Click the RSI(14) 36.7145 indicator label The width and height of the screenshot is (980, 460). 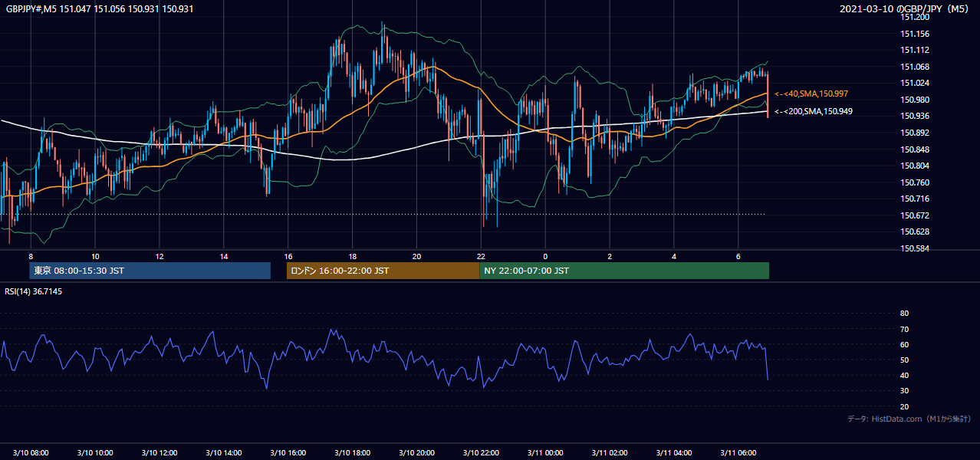[x=34, y=291]
